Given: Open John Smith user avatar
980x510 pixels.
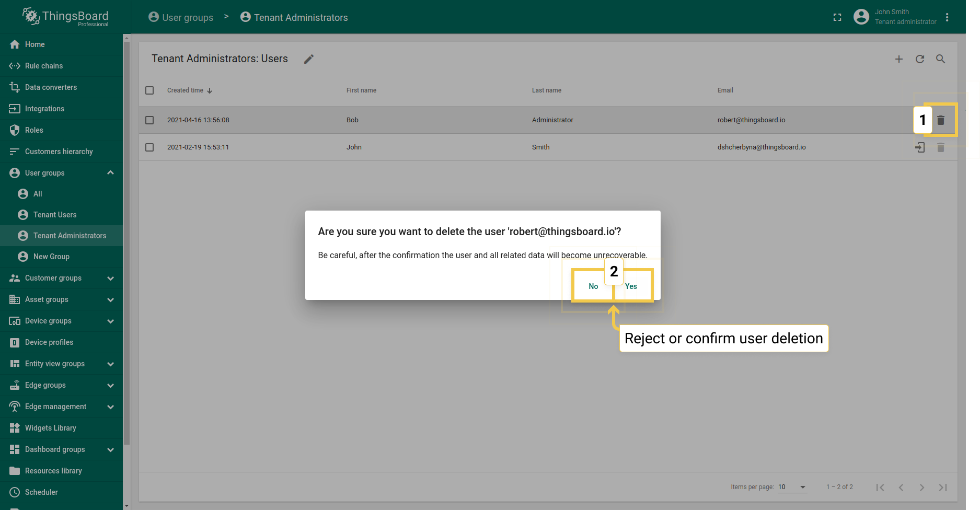Looking at the screenshot, I should coord(861,17).
